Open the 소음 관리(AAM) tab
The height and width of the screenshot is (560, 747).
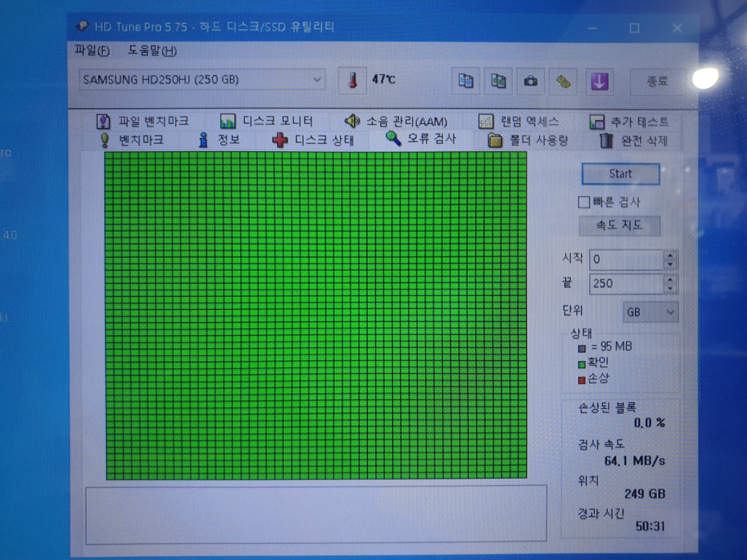[396, 121]
